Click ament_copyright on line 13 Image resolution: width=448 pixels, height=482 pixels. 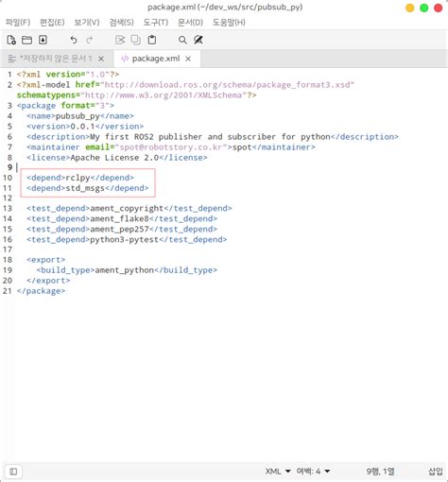coord(127,209)
